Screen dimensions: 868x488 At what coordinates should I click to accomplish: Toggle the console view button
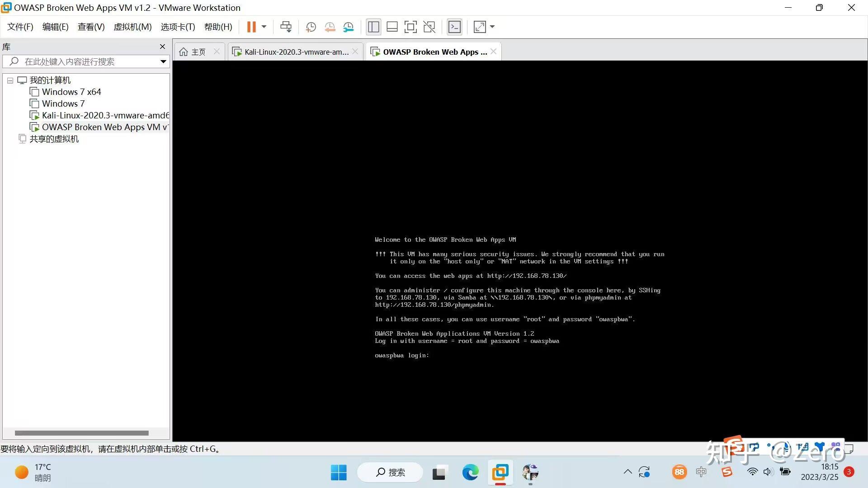click(454, 27)
